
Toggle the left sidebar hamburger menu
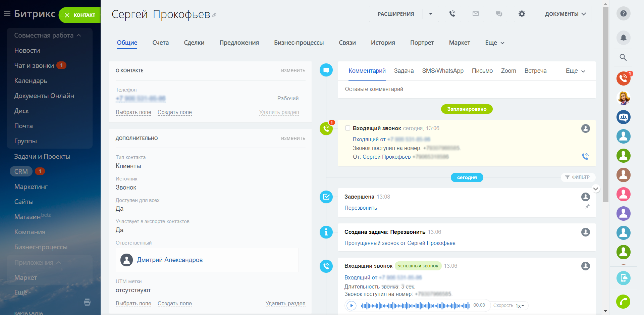[7, 13]
